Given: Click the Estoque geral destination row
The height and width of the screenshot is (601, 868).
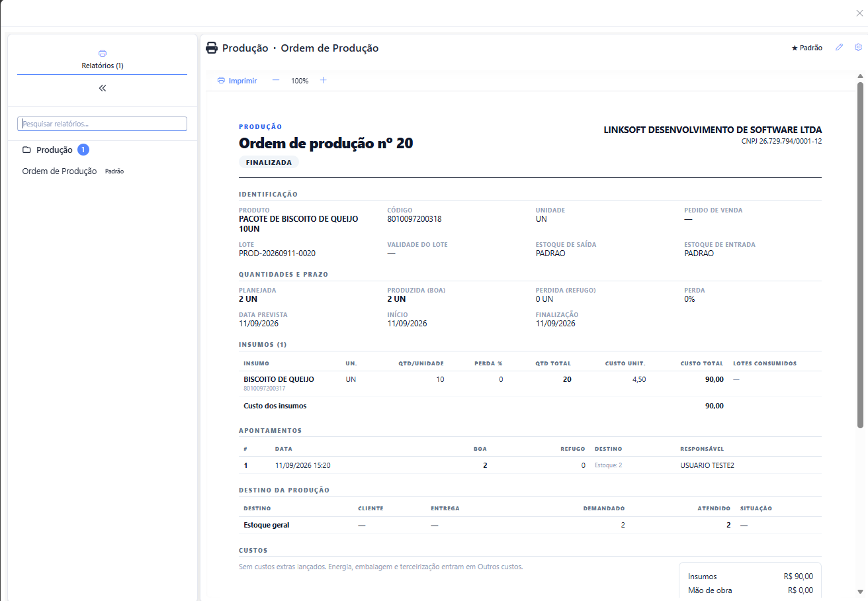Looking at the screenshot, I should pyautogui.click(x=530, y=526).
